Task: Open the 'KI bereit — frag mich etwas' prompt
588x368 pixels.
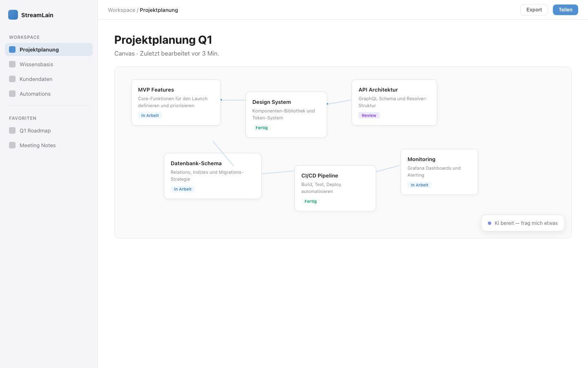Action: pos(523,223)
